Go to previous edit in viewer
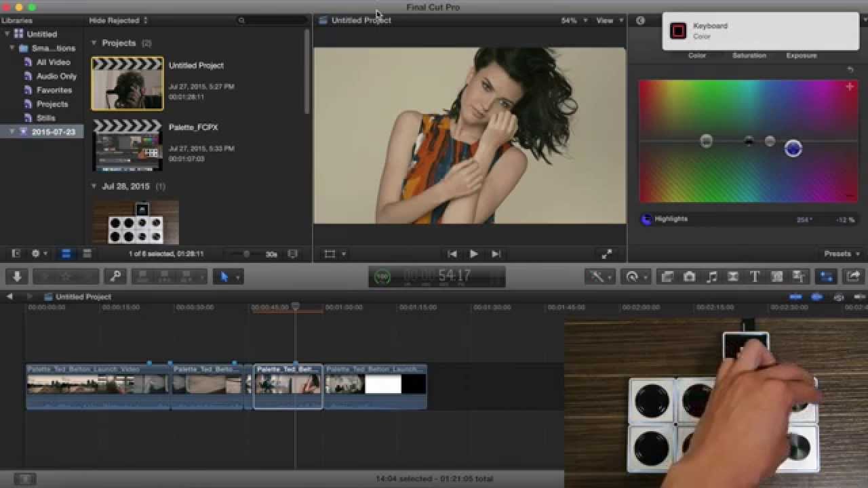 (452, 254)
